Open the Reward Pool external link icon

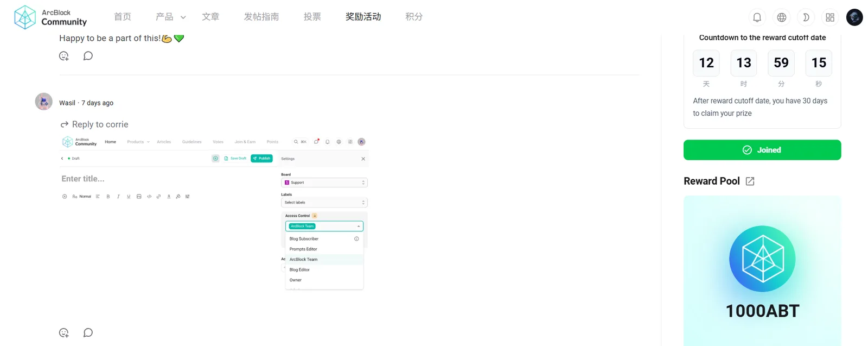click(x=750, y=181)
